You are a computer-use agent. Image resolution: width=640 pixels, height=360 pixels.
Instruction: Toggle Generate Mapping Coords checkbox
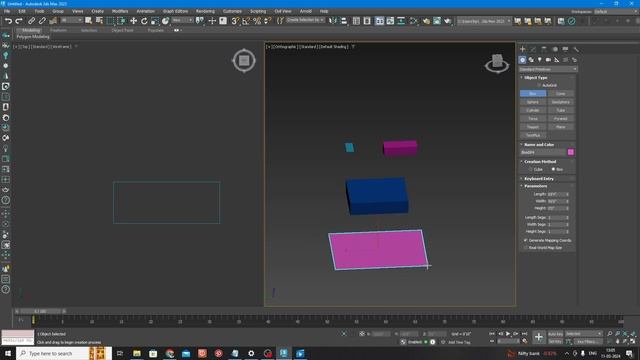click(526, 240)
